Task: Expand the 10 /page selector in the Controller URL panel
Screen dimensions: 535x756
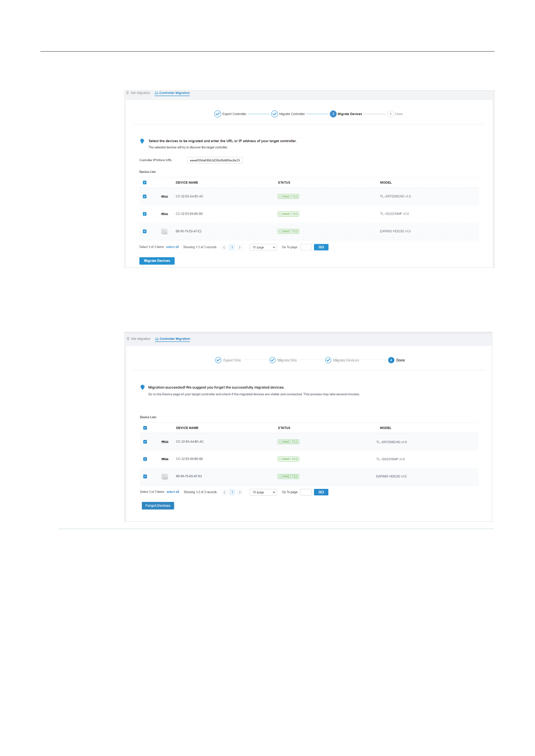Action: tap(263, 247)
